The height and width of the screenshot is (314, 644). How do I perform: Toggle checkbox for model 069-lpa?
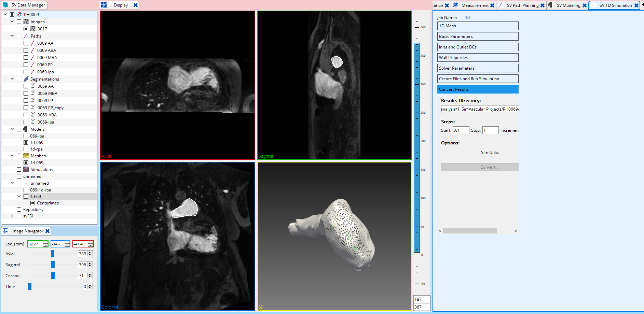tap(26, 136)
